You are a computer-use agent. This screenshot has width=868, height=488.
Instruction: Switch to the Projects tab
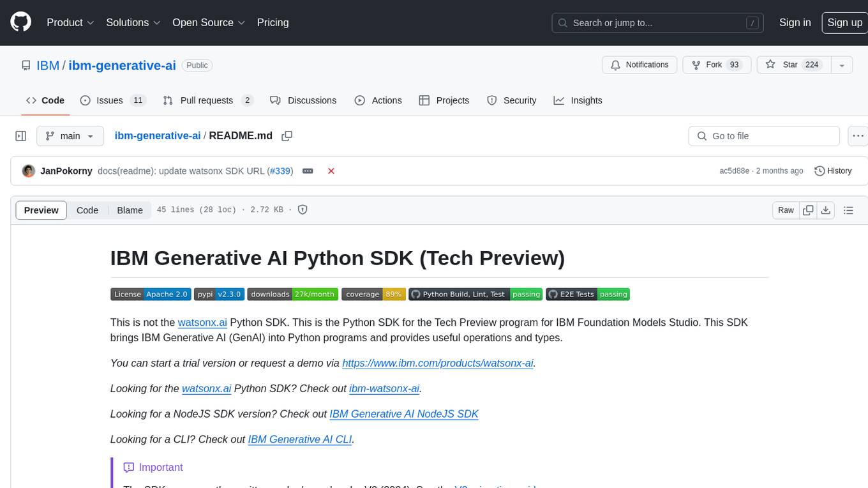pos(444,100)
